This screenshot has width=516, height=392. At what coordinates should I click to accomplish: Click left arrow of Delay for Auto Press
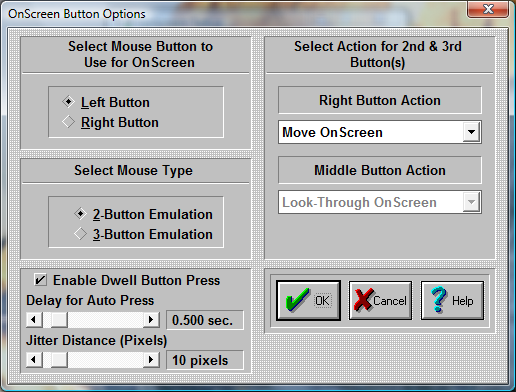coord(34,320)
